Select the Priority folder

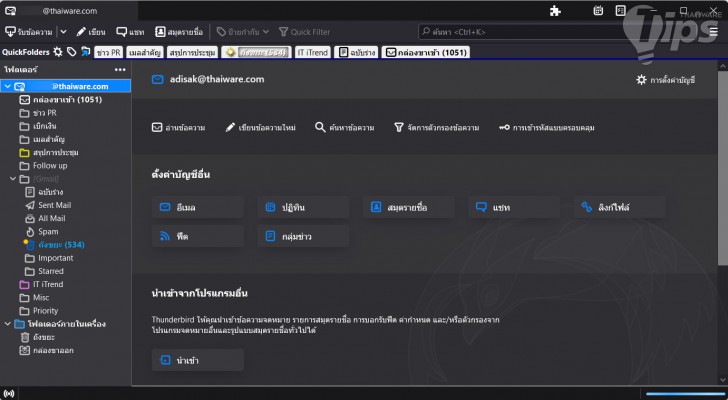39,311
